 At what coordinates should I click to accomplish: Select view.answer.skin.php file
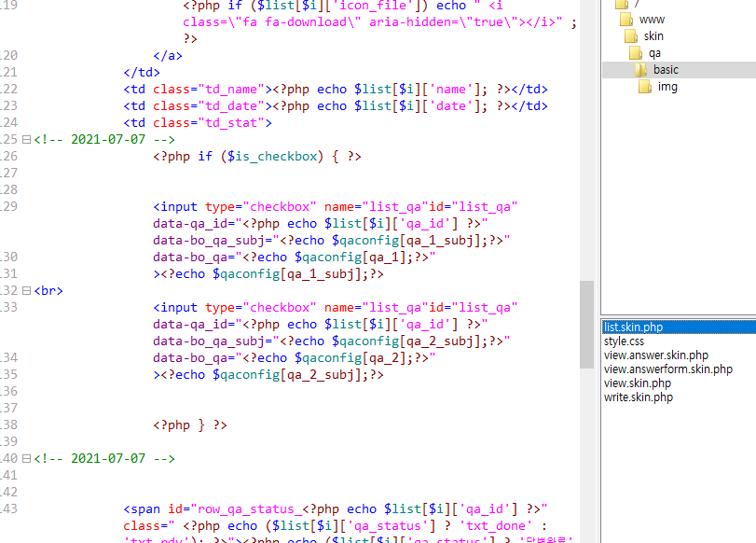click(655, 355)
